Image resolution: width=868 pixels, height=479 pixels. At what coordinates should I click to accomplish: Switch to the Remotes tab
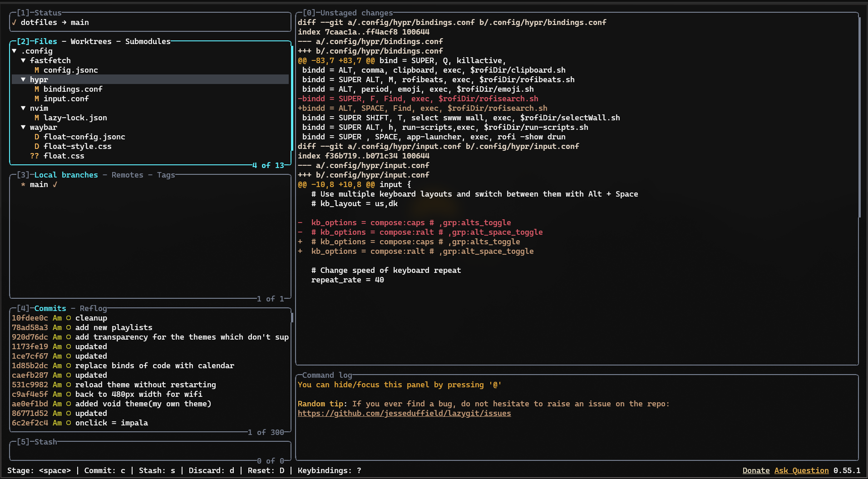127,175
